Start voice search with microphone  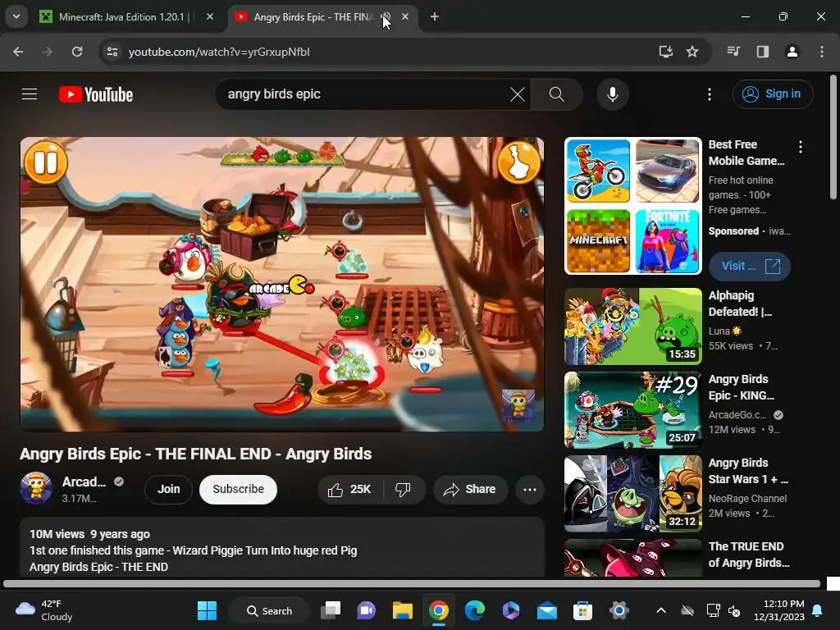(612, 94)
